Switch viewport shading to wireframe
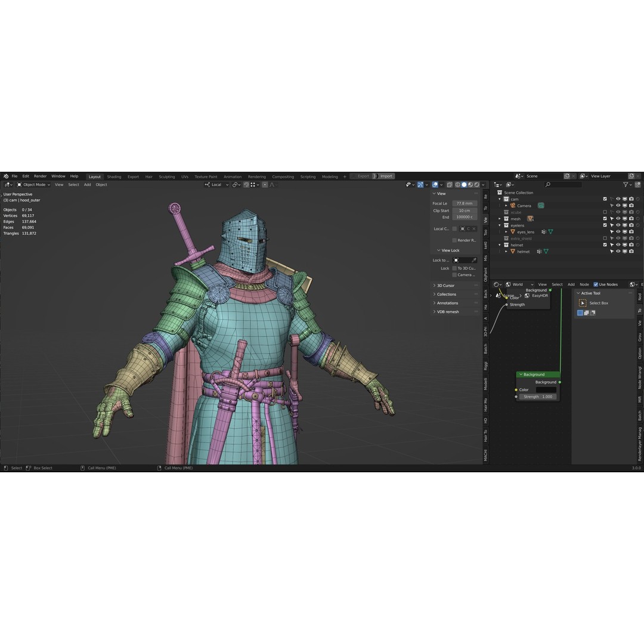 (x=457, y=185)
